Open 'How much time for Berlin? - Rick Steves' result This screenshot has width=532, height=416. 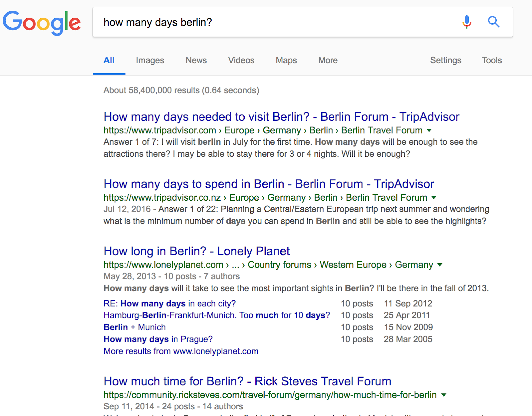coord(247,381)
